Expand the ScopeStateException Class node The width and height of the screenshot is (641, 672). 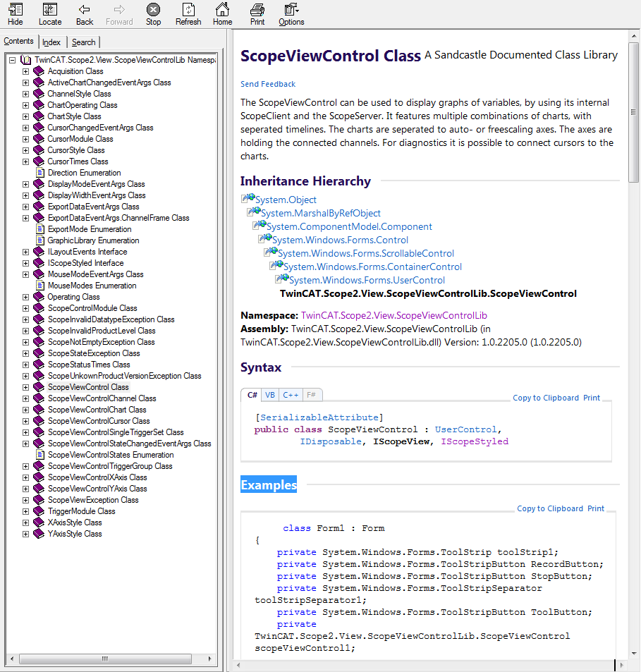pyautogui.click(x=25, y=353)
